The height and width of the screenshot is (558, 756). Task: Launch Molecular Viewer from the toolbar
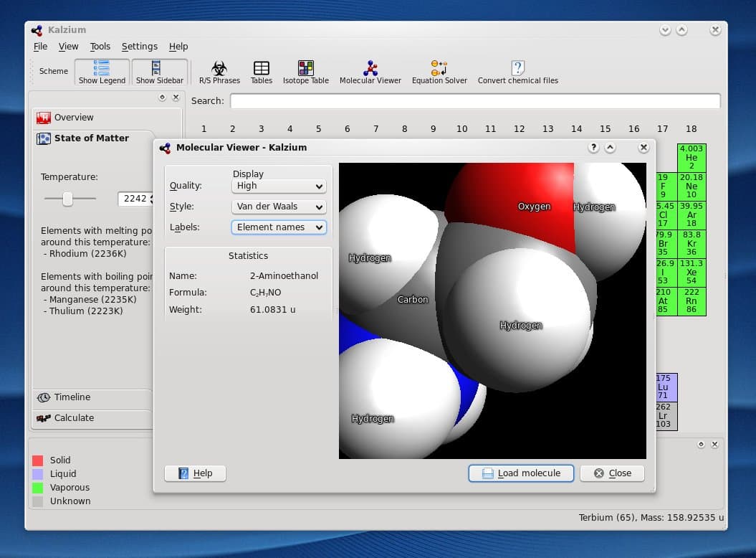click(x=370, y=72)
